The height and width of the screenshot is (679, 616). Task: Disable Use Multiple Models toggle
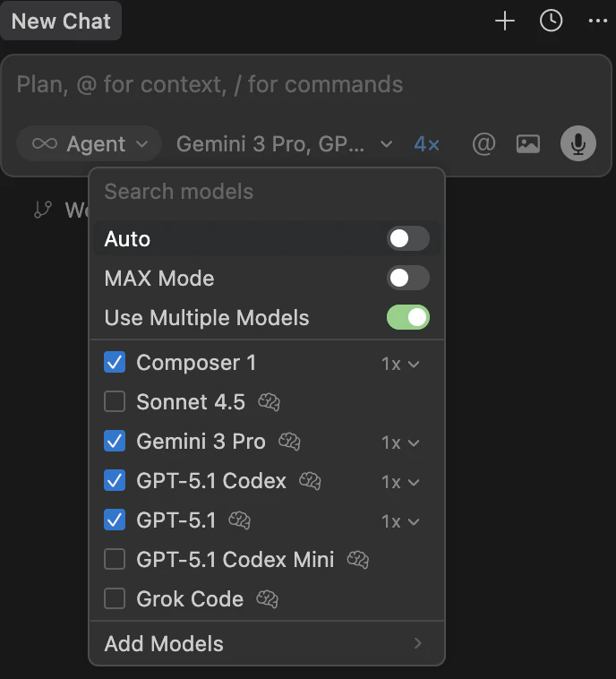point(407,318)
